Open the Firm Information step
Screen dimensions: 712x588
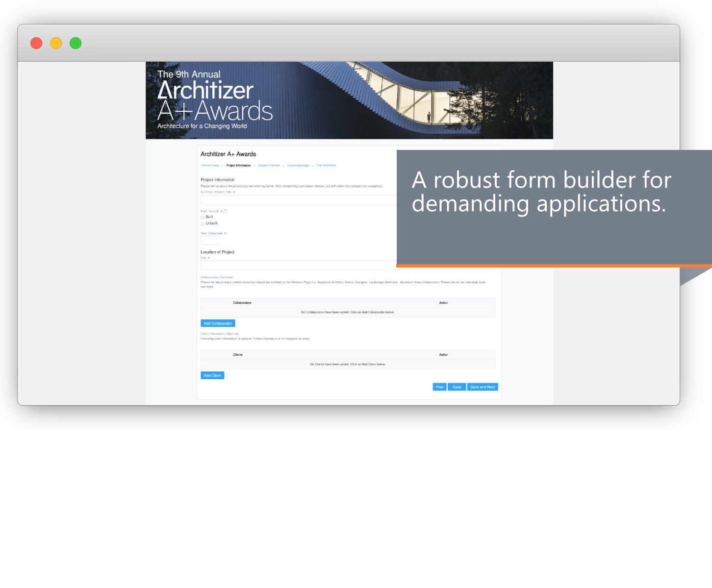click(326, 166)
